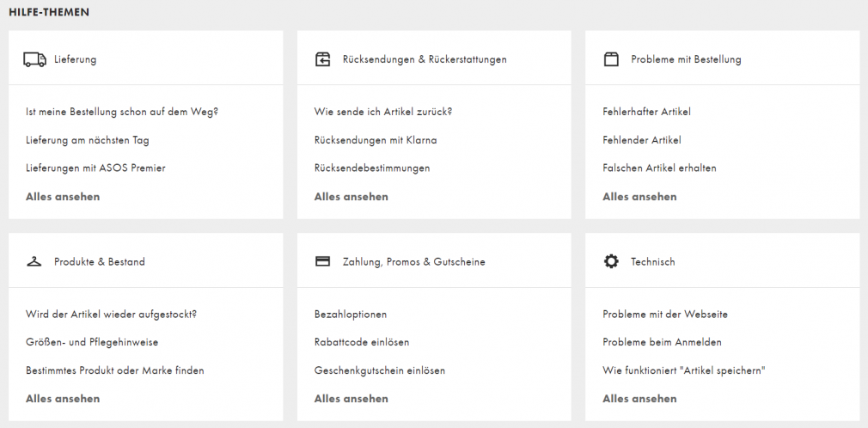Open 'Probleme beim Anmelden' article
868x428 pixels.
pyautogui.click(x=662, y=342)
